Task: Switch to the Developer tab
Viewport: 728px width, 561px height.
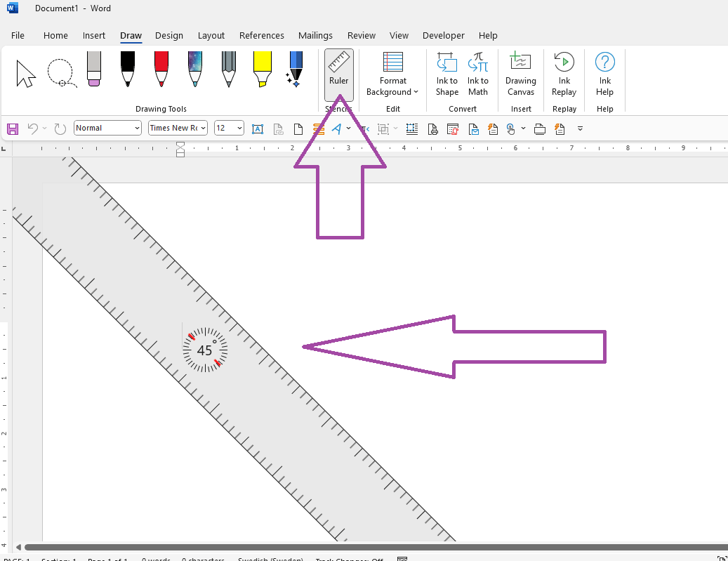Action: tap(444, 35)
